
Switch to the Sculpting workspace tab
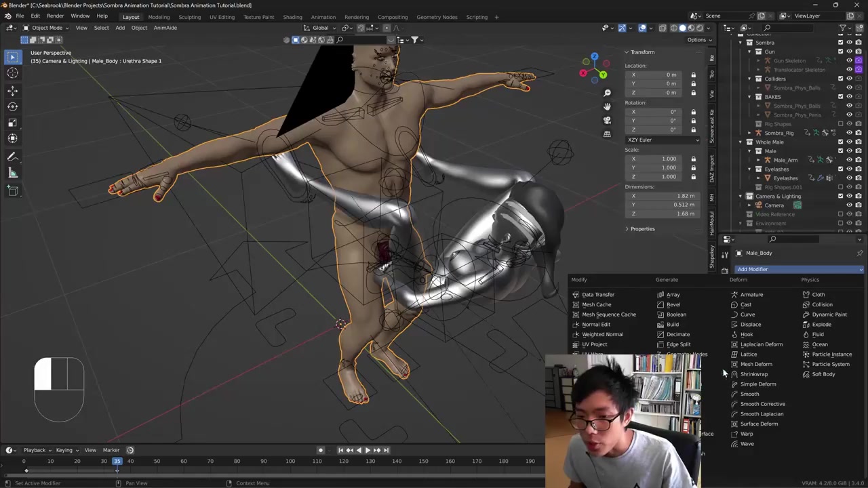click(x=189, y=17)
